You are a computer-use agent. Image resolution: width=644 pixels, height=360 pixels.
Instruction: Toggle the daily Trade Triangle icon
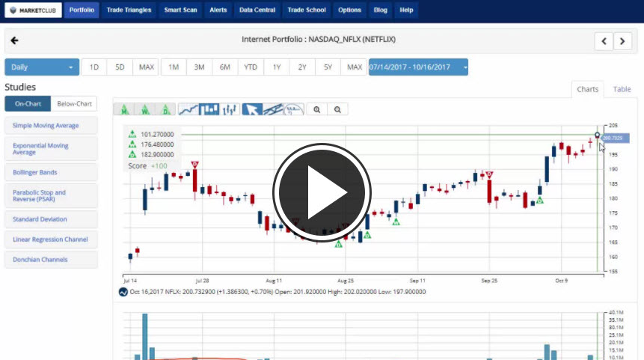(x=165, y=109)
